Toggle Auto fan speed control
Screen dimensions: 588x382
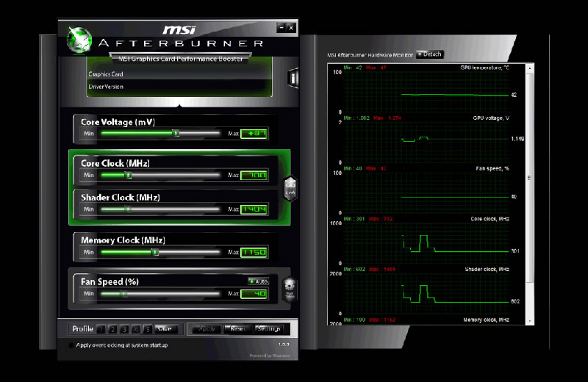(258, 281)
